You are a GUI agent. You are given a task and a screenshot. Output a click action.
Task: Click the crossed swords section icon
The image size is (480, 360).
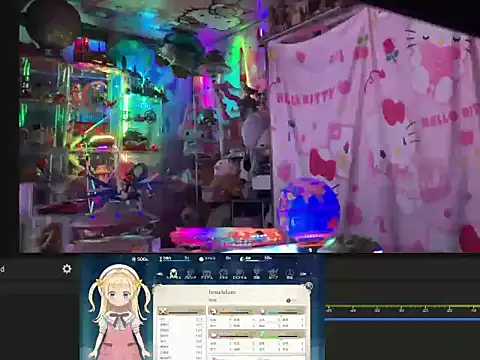tap(163, 312)
